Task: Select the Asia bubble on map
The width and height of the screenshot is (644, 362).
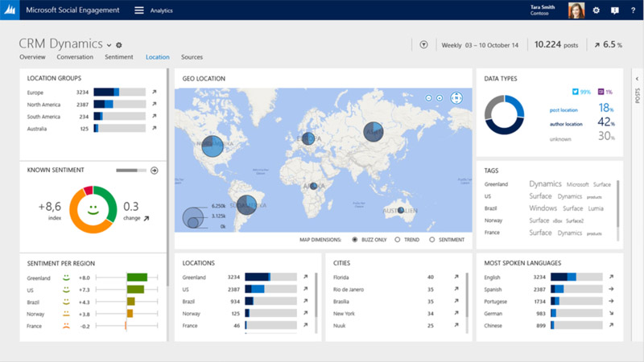Action: click(x=374, y=132)
